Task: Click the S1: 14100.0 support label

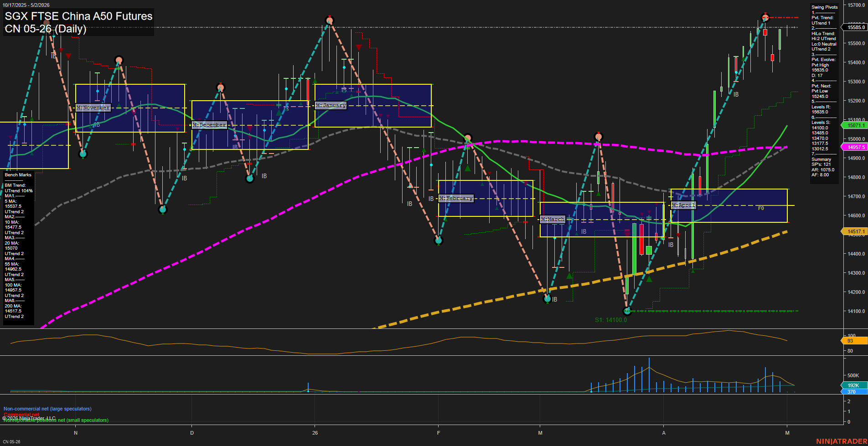Action: 611,319
